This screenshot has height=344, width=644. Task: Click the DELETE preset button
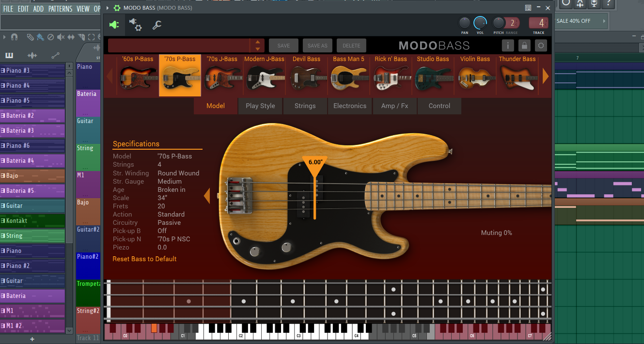tap(351, 46)
